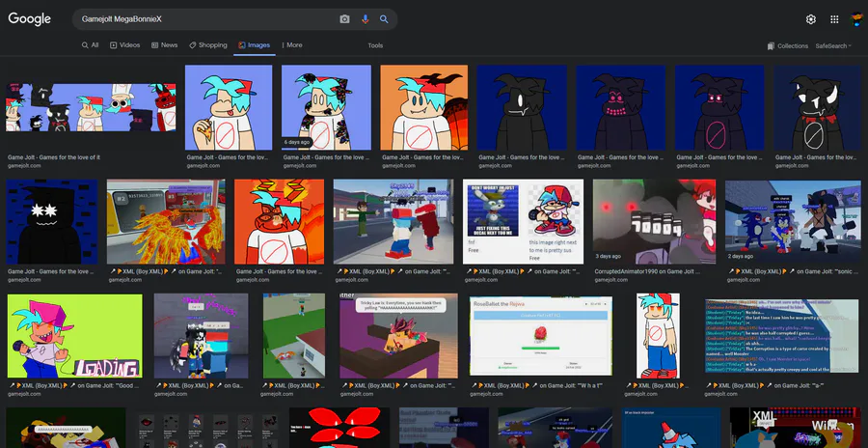The image size is (868, 448).
Task: Click the Google logo
Action: coord(29,19)
